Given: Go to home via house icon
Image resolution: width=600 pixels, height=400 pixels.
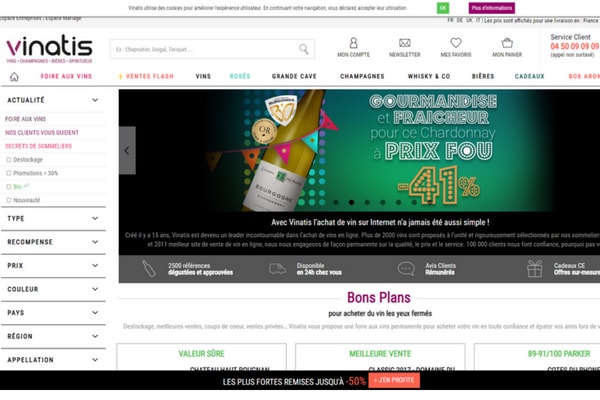Looking at the screenshot, I should click(14, 77).
